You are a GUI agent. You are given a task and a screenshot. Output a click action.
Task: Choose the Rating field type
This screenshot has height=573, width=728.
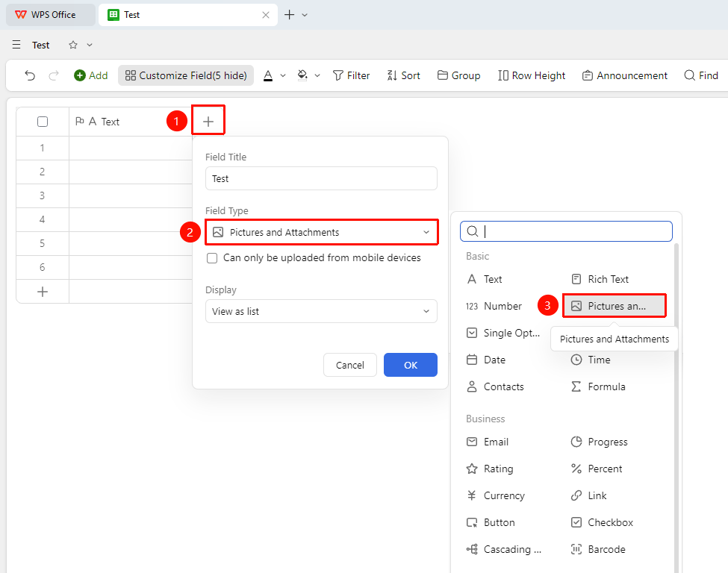pyautogui.click(x=490, y=469)
